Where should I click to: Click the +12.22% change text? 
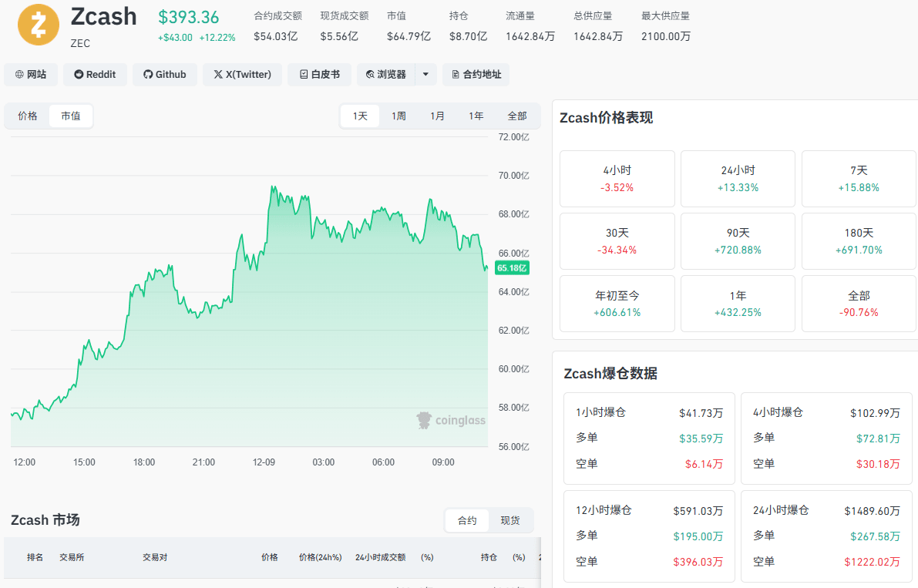point(217,38)
